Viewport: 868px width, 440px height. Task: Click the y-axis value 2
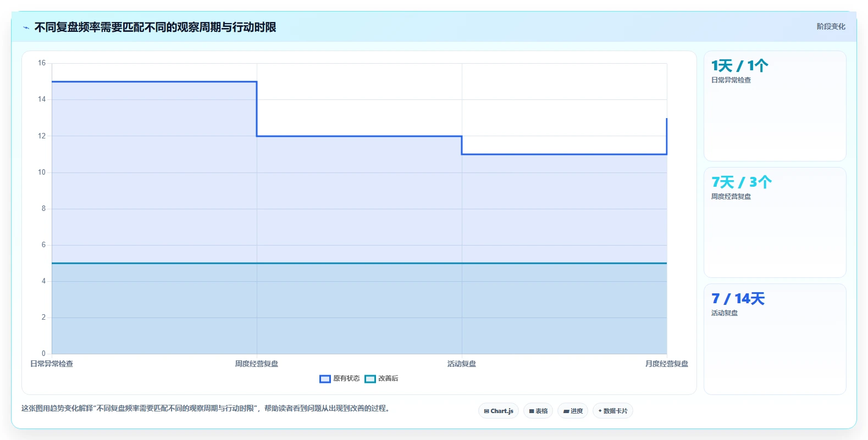43,317
